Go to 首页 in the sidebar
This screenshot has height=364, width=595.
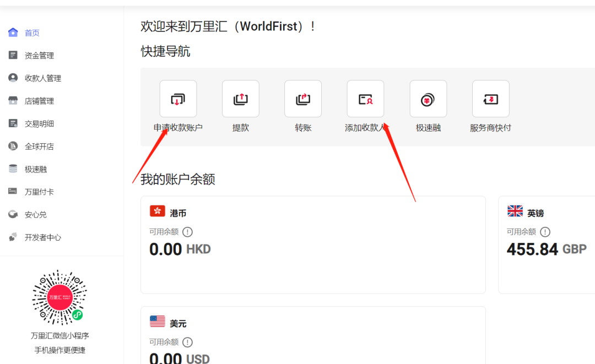(32, 32)
